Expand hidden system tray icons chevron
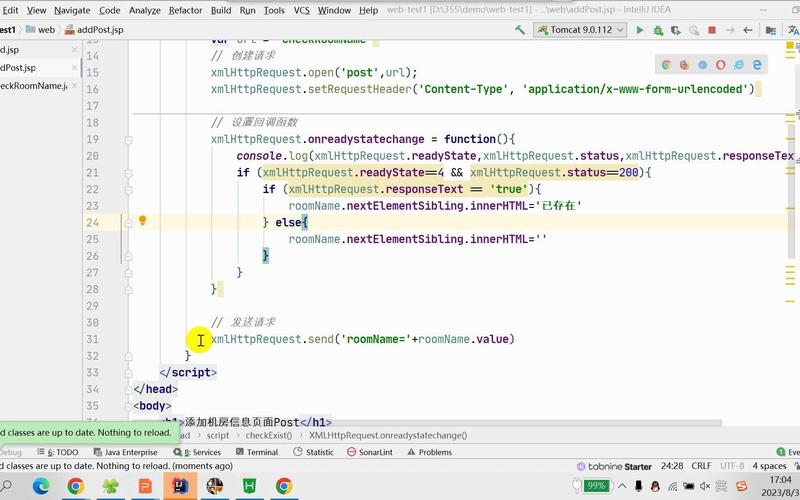800x500 pixels. pyautogui.click(x=622, y=486)
